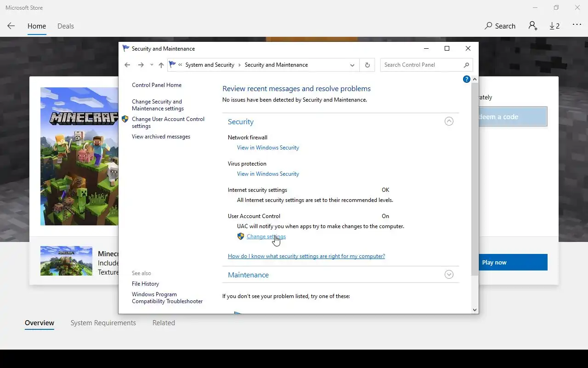This screenshot has height=368, width=588.
Task: Click address bar flag icon
Action: tap(172, 64)
